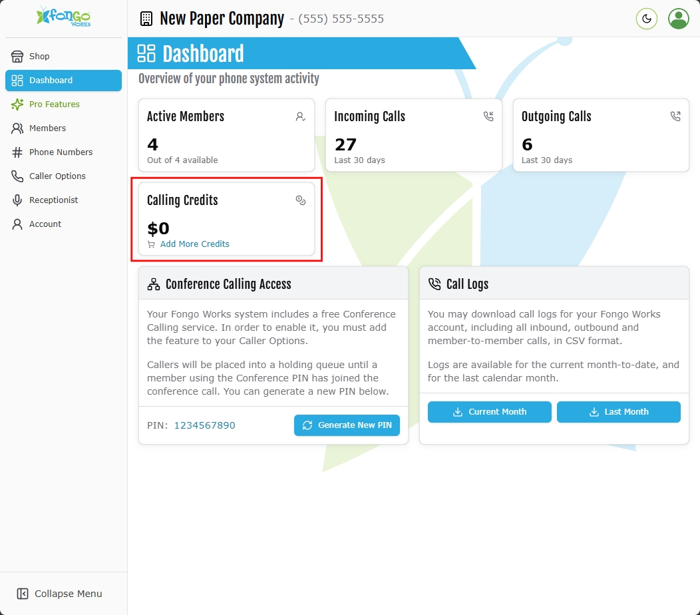Open the Shop page
Image resolution: width=700 pixels, height=615 pixels.
39,57
